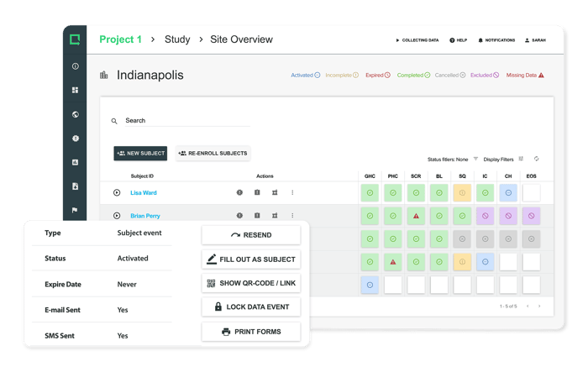Toggle the Excluded status legend filter
The image size is (588, 372).
click(x=485, y=76)
